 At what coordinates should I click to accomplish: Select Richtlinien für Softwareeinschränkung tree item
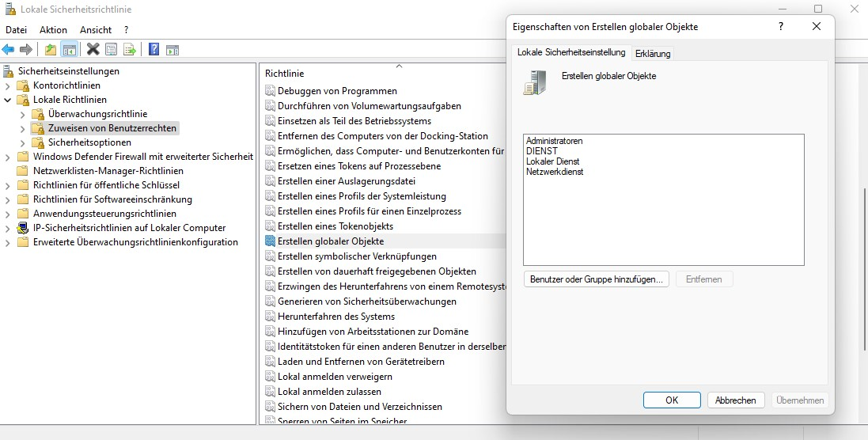112,199
